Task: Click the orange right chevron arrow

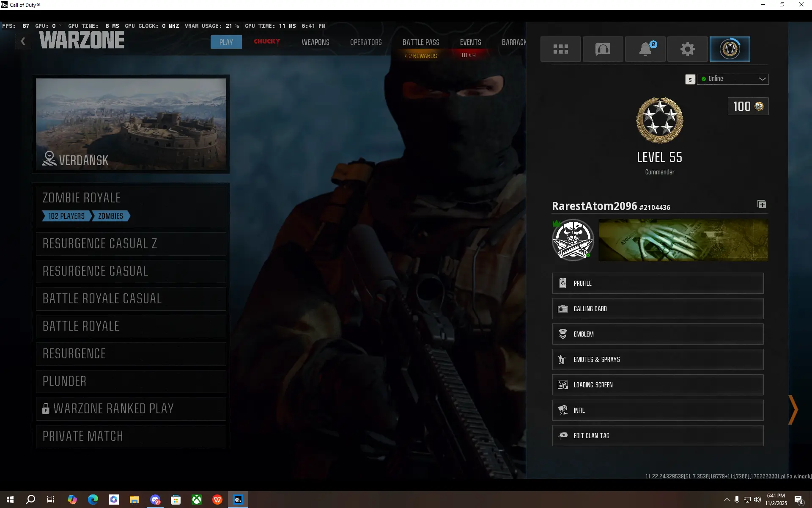Action: tap(793, 409)
